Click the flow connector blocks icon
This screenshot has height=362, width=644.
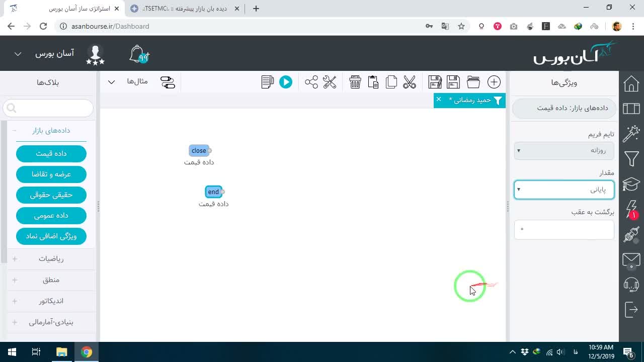(168, 82)
